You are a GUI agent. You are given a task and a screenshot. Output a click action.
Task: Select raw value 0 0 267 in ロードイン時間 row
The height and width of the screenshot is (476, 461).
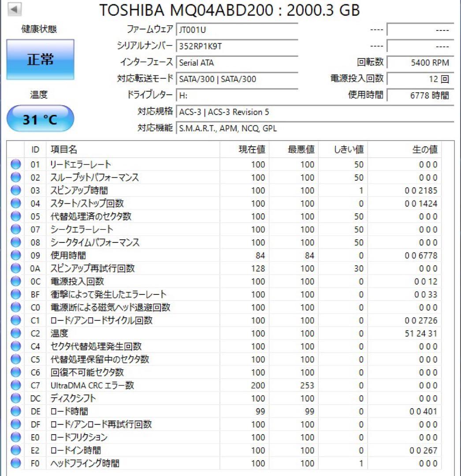(424, 450)
